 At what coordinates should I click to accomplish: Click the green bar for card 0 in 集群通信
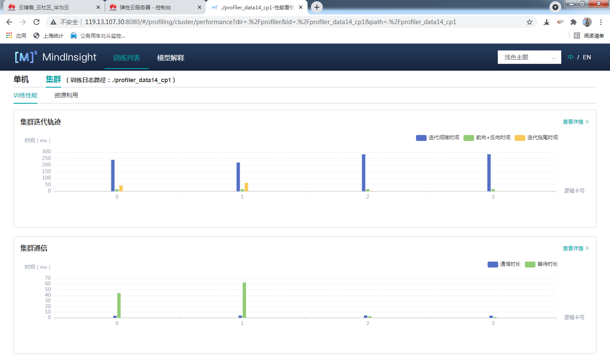coord(119,305)
